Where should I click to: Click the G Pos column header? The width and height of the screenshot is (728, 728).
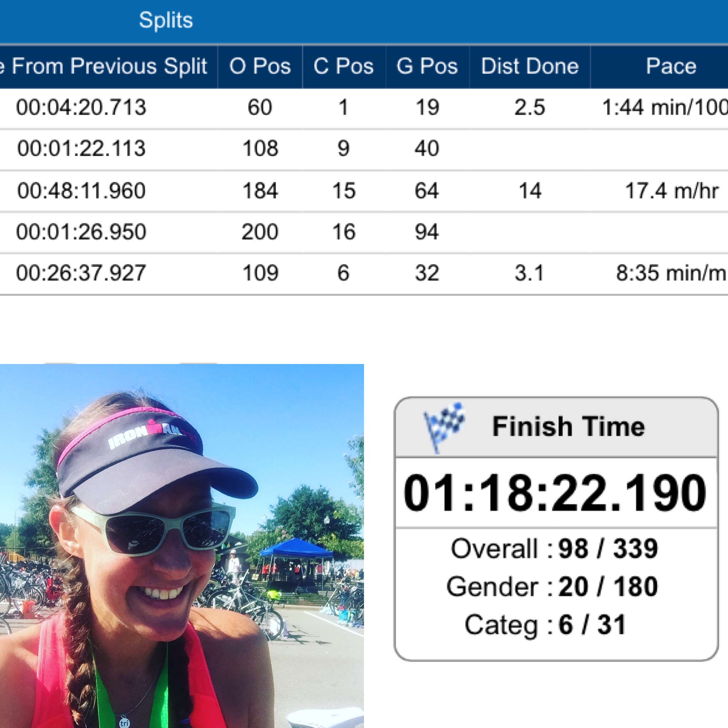(x=427, y=66)
